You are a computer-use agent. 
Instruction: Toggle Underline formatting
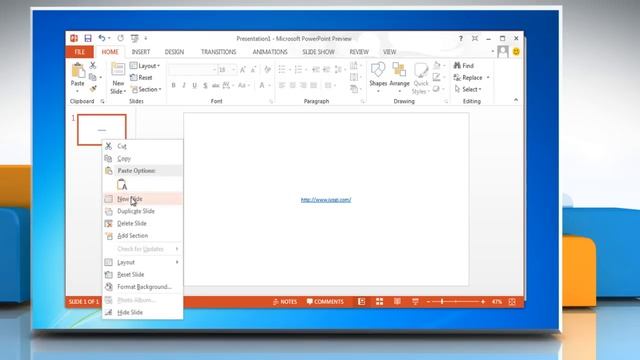pyautogui.click(x=195, y=85)
